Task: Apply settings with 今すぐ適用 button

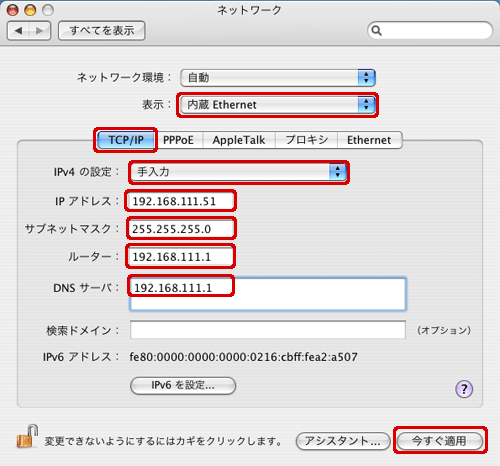Action: coord(440,441)
